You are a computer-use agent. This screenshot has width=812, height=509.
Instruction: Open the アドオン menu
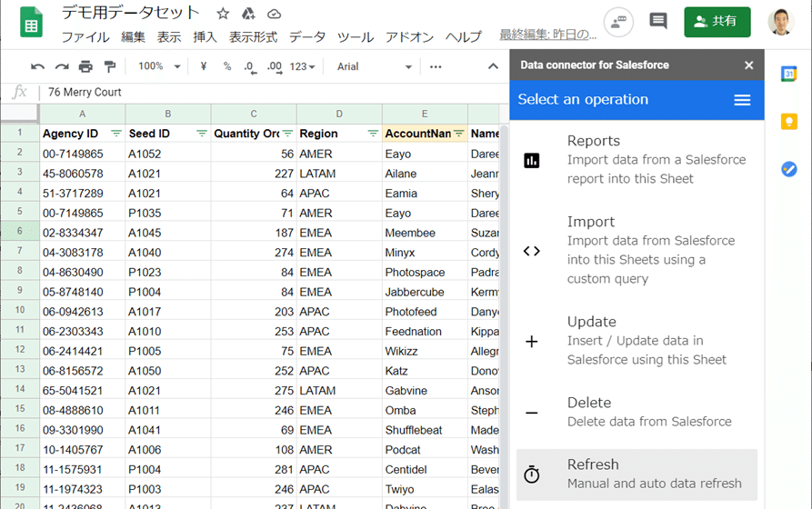409,37
